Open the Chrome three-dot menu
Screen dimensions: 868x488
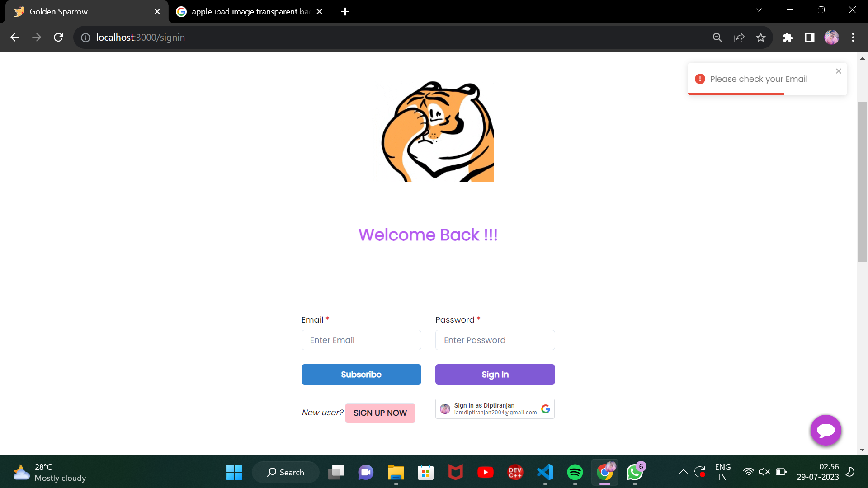tap(854, 38)
